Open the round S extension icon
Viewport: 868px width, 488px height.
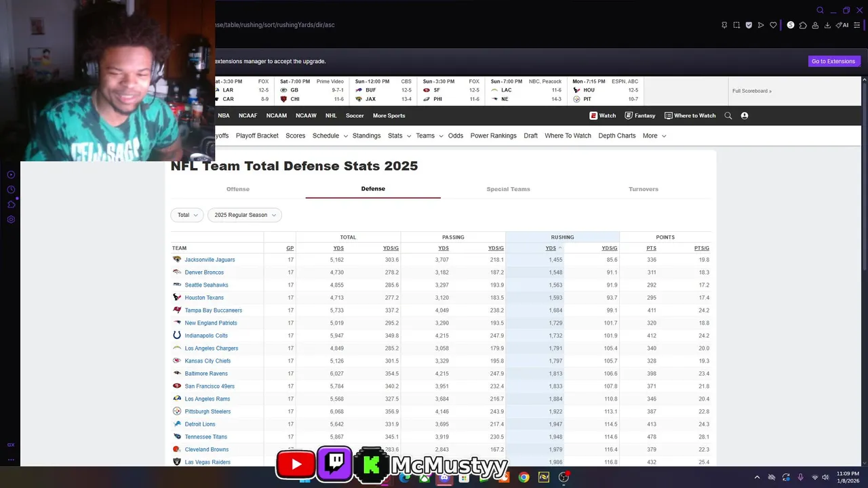click(x=790, y=25)
